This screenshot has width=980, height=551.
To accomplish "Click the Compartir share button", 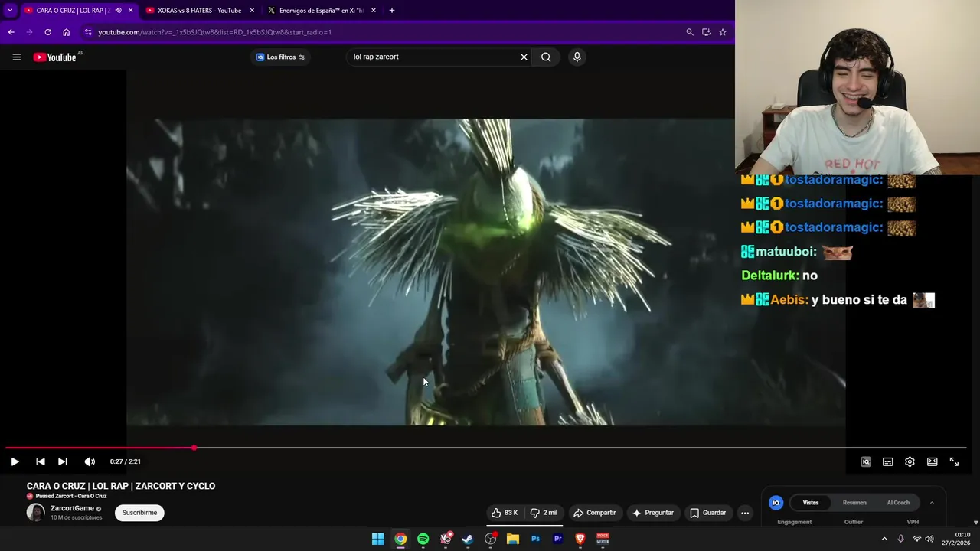I will pos(595,513).
